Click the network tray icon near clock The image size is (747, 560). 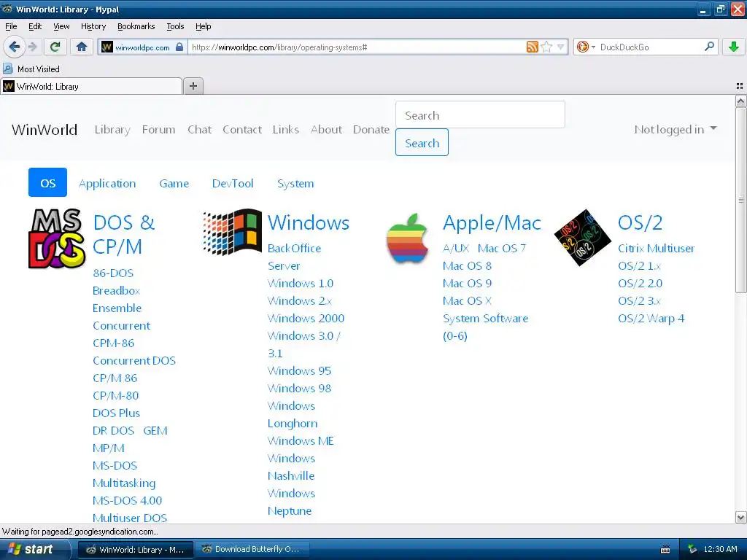click(x=692, y=549)
